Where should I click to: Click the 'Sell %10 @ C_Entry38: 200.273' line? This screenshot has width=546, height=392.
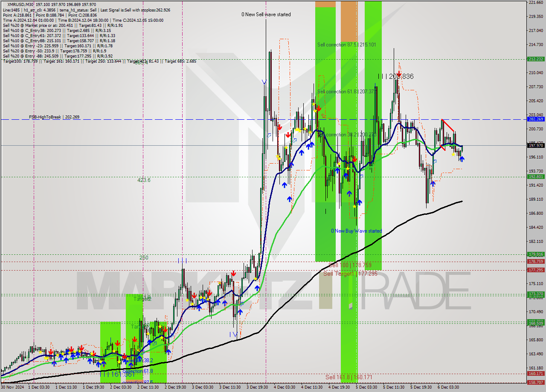pyautogui.click(x=31, y=30)
